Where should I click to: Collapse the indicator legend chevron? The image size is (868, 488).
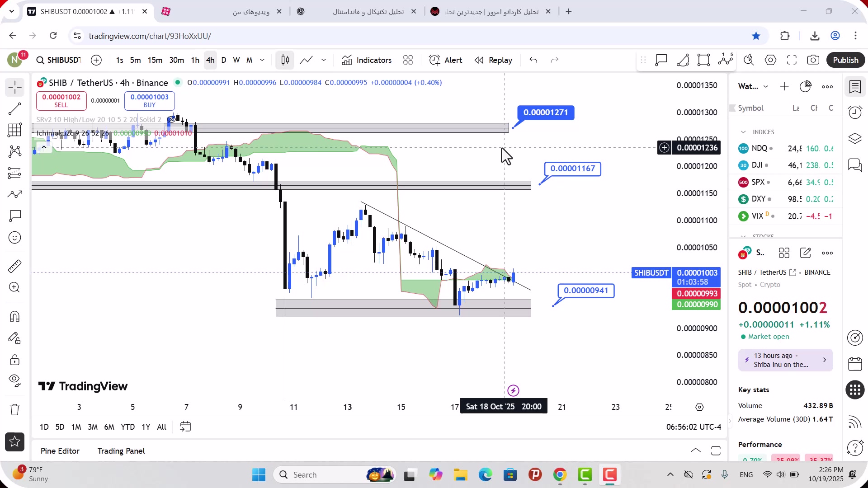pyautogui.click(x=44, y=147)
